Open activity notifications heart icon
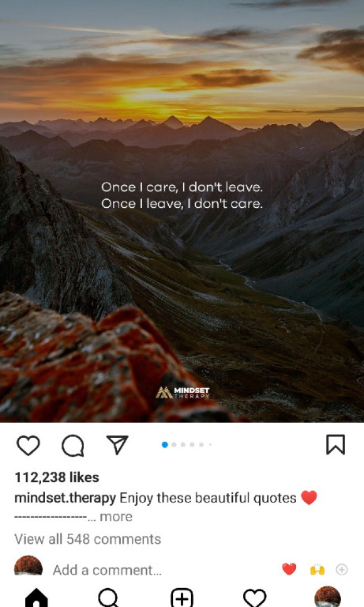Screen dimensions: 364x607 (x=254, y=598)
